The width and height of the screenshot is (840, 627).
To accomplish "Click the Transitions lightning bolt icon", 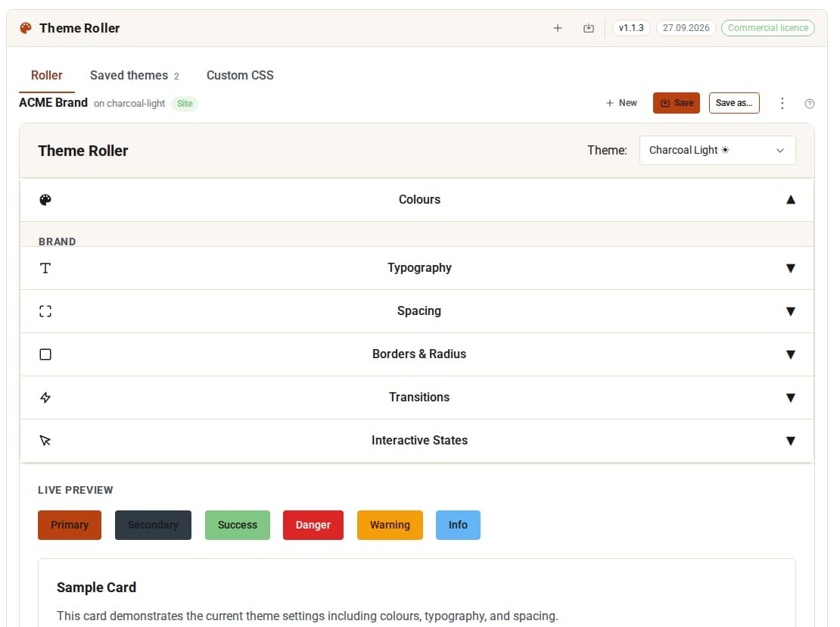I will (x=45, y=398).
